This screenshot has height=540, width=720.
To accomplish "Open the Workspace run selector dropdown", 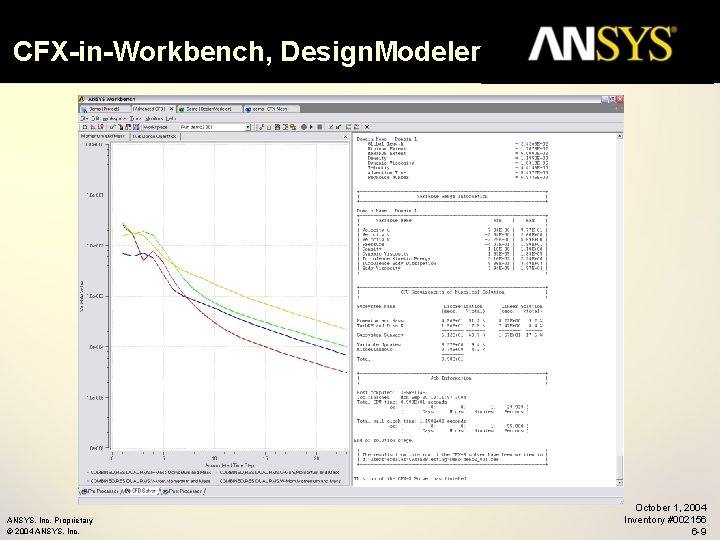I will 215,127.
